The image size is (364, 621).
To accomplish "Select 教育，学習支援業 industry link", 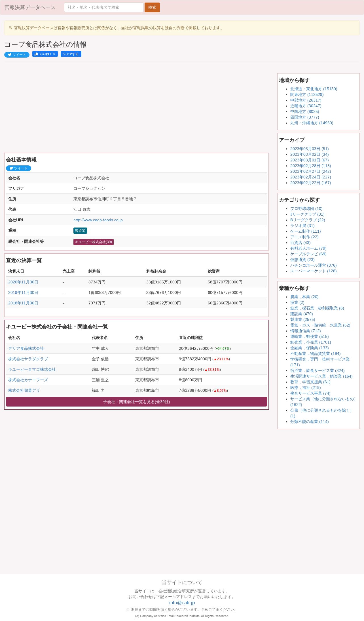I will pos(310,382).
